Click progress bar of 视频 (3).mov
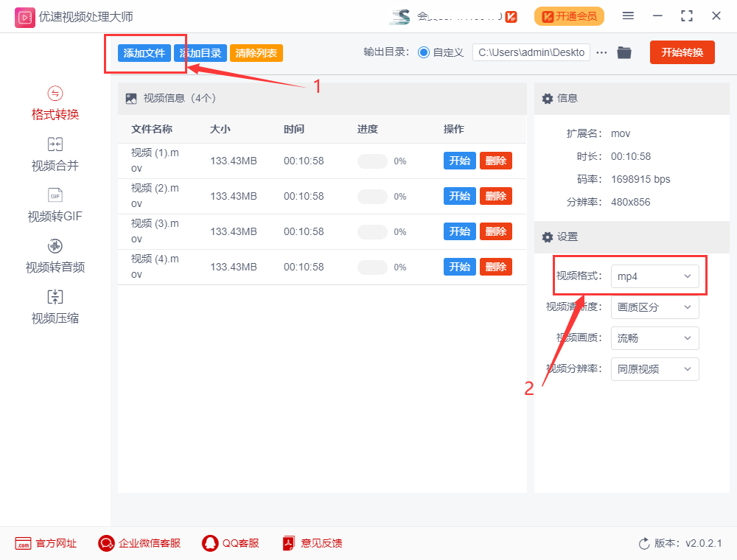The image size is (737, 560). [372, 231]
